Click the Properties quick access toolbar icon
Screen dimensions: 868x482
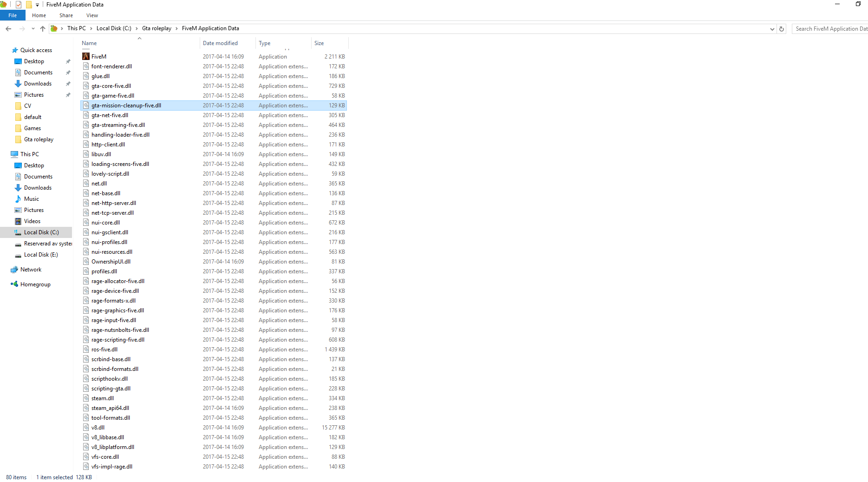pos(19,5)
